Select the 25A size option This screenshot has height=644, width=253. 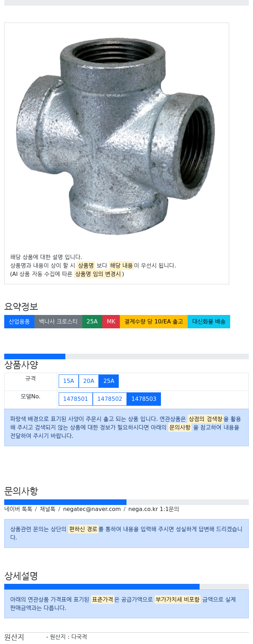click(109, 381)
